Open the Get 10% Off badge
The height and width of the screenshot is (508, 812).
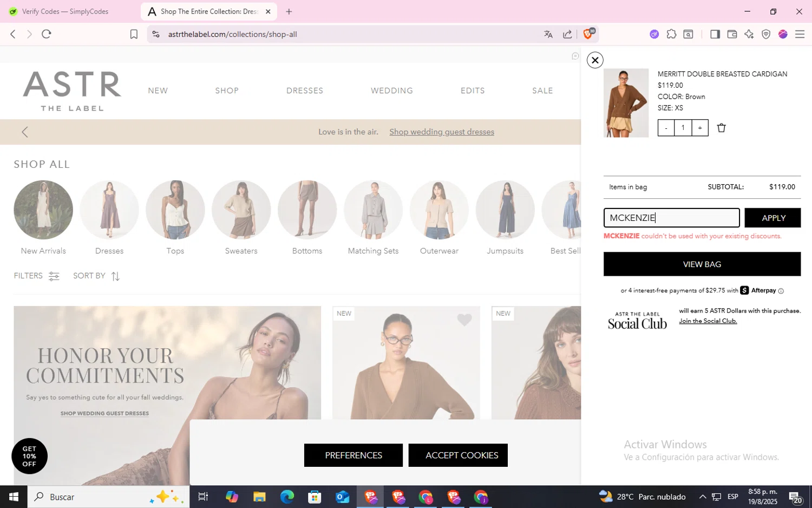point(29,456)
